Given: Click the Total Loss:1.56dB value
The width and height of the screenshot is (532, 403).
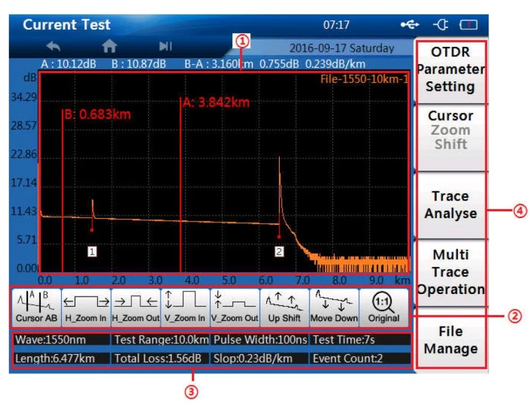Looking at the screenshot, I should [161, 358].
